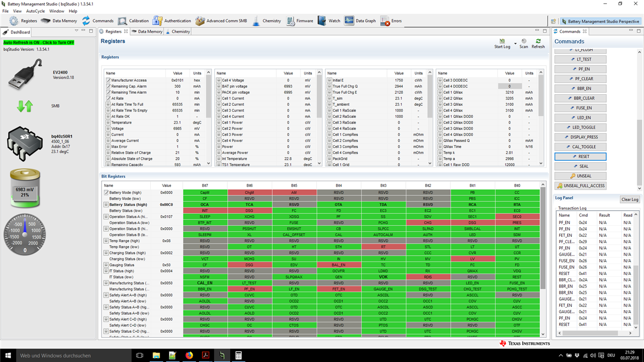The image size is (644, 362).
Task: Open the AutoCycle menu
Action: click(36, 11)
